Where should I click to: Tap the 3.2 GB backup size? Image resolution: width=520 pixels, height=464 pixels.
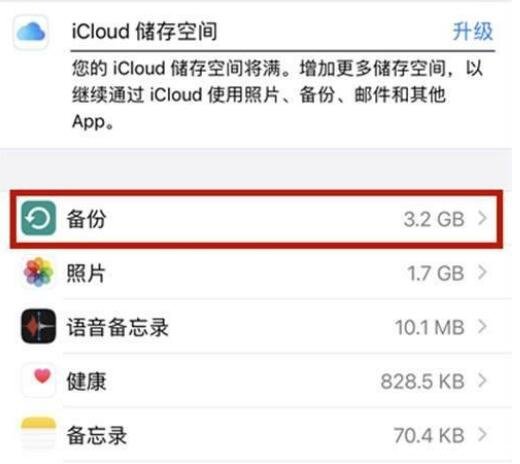coord(434,219)
